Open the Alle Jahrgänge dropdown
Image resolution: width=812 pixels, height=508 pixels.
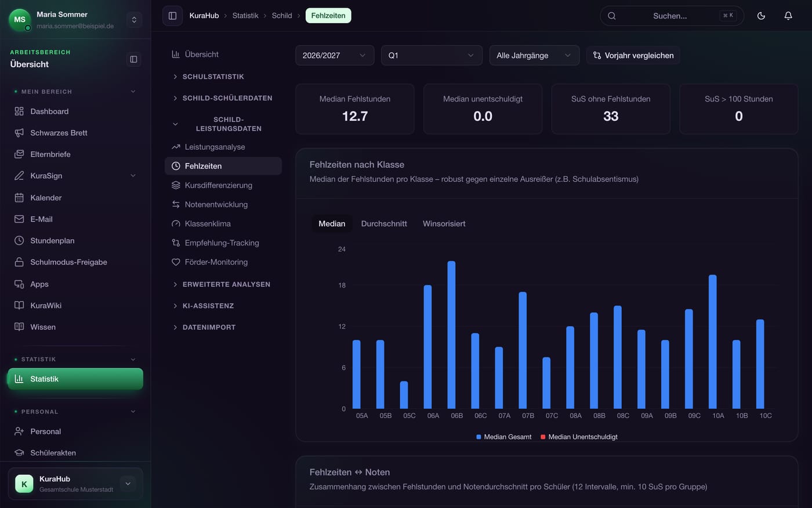pyautogui.click(x=534, y=55)
